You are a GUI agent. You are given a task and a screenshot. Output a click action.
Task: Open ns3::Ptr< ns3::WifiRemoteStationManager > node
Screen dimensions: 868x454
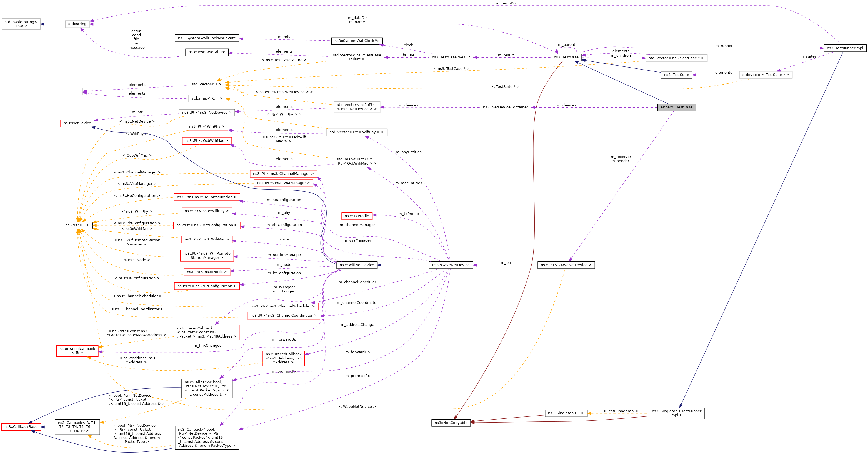[207, 256]
